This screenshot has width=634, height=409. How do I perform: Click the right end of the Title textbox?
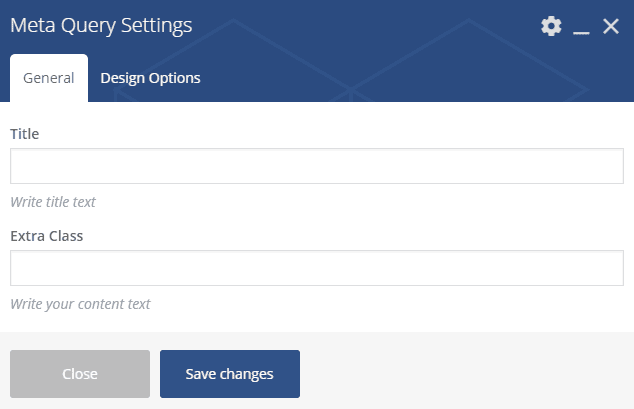coord(600,166)
